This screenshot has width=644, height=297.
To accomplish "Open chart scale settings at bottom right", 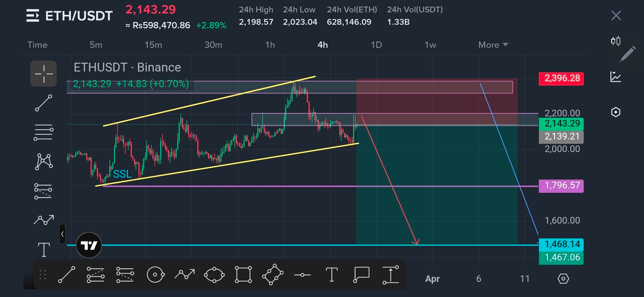I will (563, 279).
